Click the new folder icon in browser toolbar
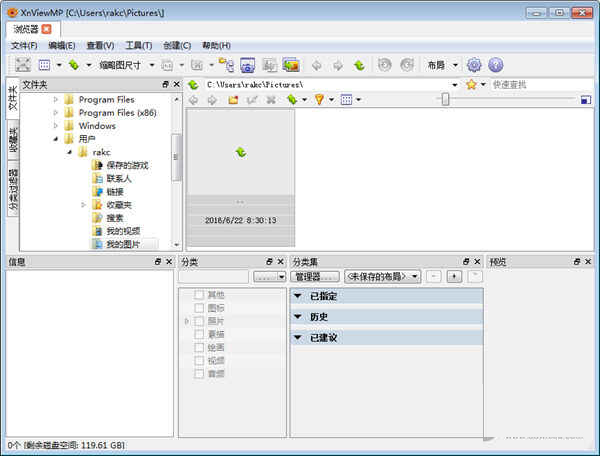Viewport: 600px width, 456px height. tap(233, 100)
